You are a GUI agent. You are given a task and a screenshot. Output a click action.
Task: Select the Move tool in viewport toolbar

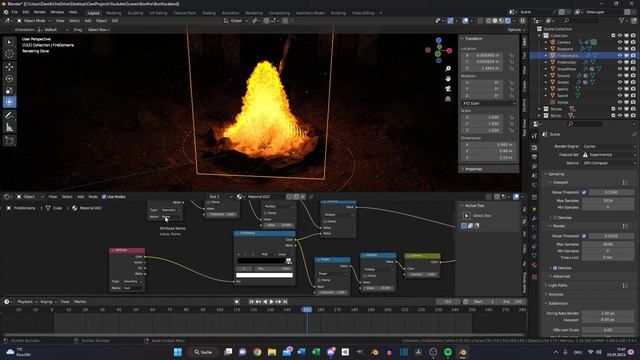coord(9,67)
